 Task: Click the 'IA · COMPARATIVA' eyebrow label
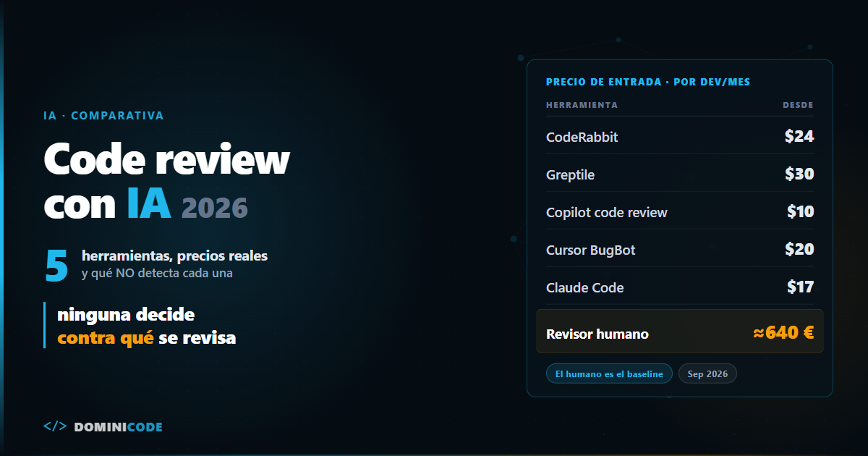(x=103, y=116)
